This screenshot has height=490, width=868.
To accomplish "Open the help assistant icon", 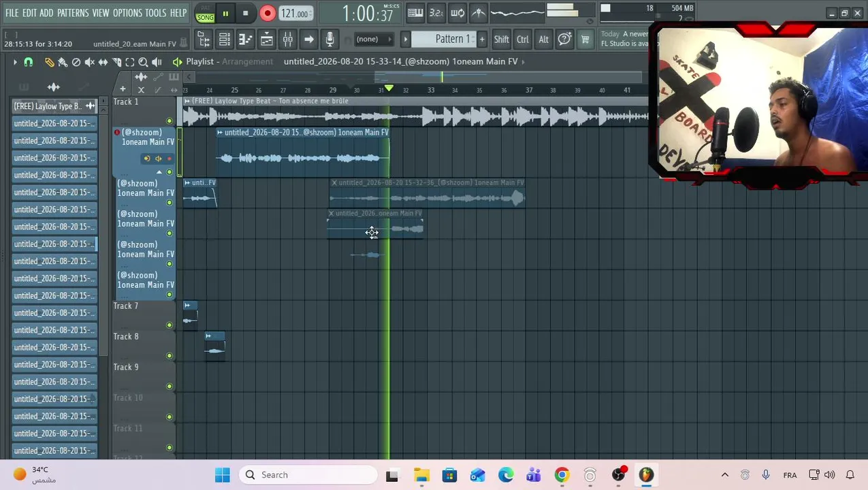I will coord(564,39).
